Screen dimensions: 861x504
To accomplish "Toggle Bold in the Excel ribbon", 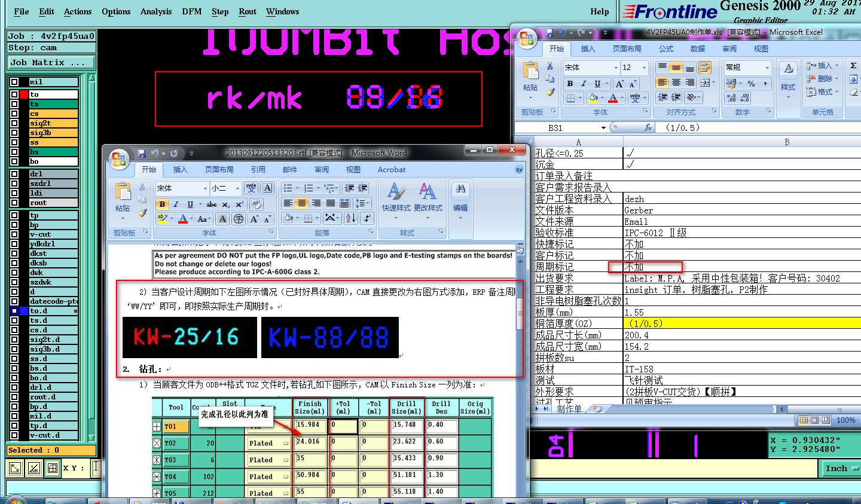I will [x=570, y=84].
